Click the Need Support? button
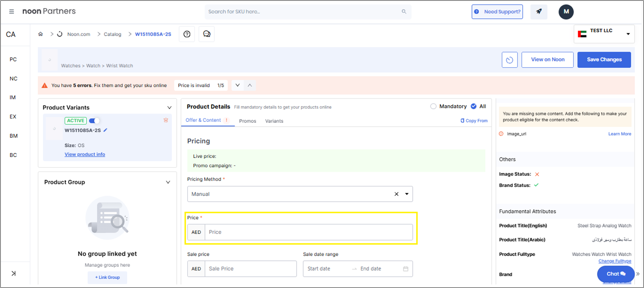This screenshot has height=288, width=644. (497, 12)
